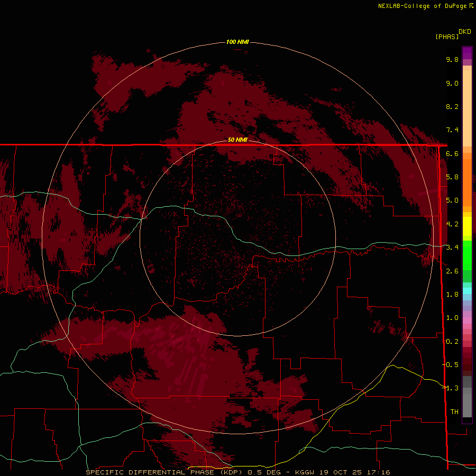Click the [PHAS] legend label

447,37
